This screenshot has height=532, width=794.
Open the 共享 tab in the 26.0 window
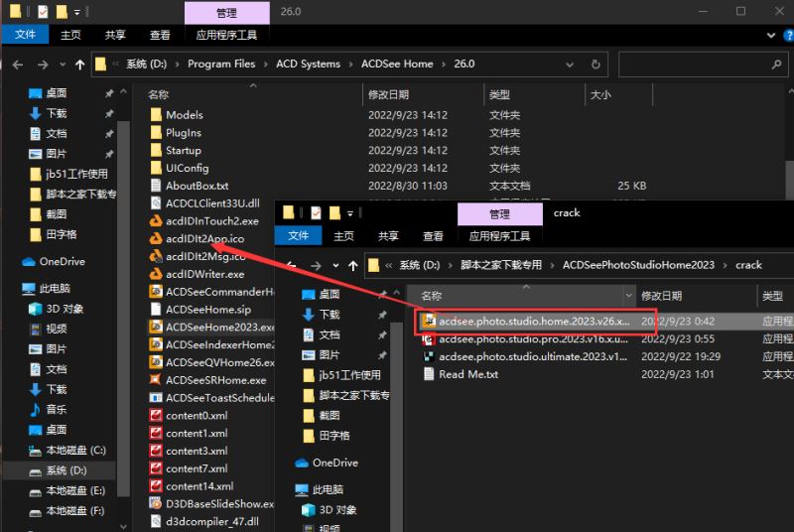pyautogui.click(x=115, y=35)
